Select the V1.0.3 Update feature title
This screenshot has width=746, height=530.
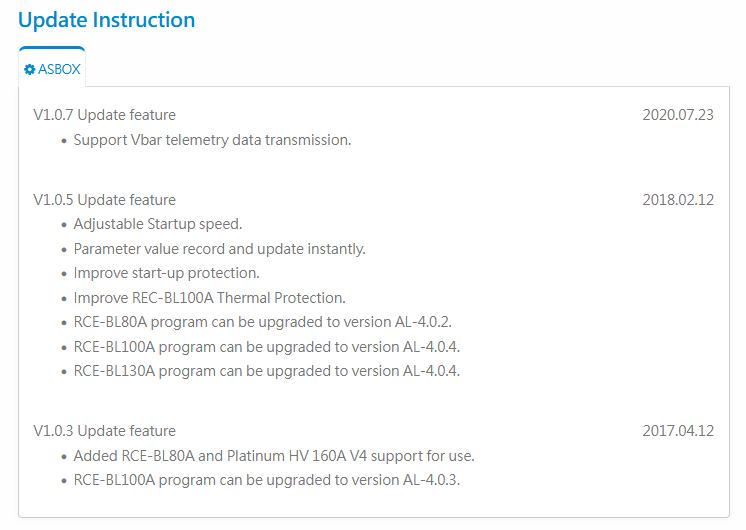click(104, 431)
